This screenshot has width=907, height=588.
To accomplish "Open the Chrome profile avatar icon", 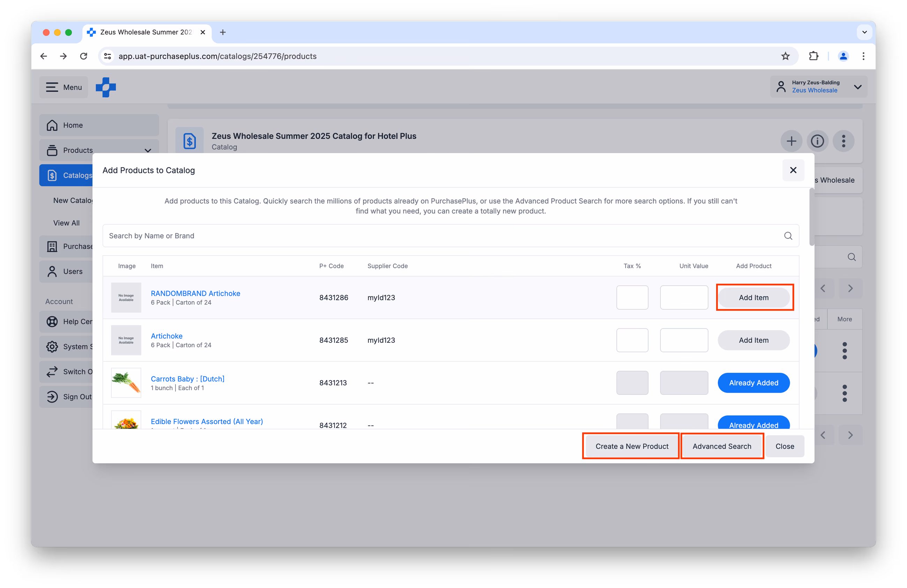I will [x=843, y=56].
